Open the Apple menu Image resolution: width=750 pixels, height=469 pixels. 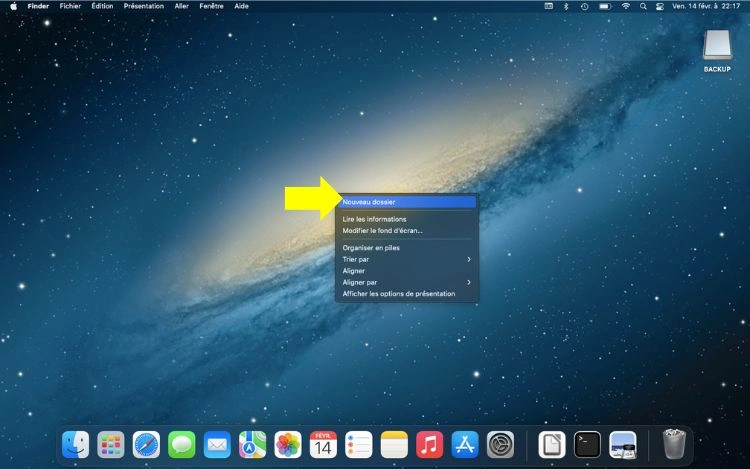tap(13, 6)
